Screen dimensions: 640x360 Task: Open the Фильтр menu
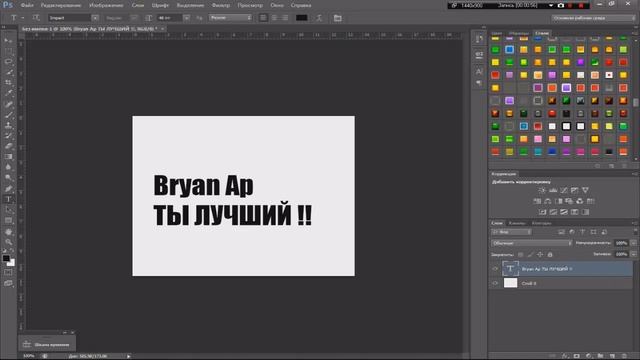click(221, 5)
